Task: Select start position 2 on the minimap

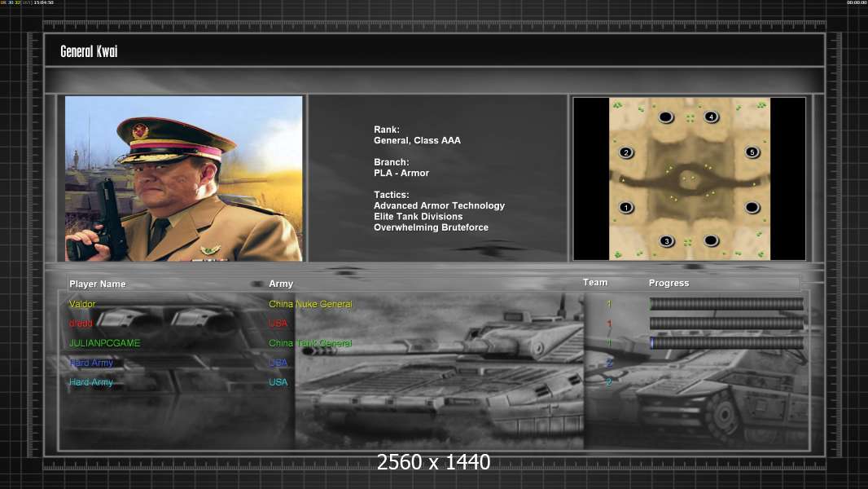Action: click(x=626, y=152)
